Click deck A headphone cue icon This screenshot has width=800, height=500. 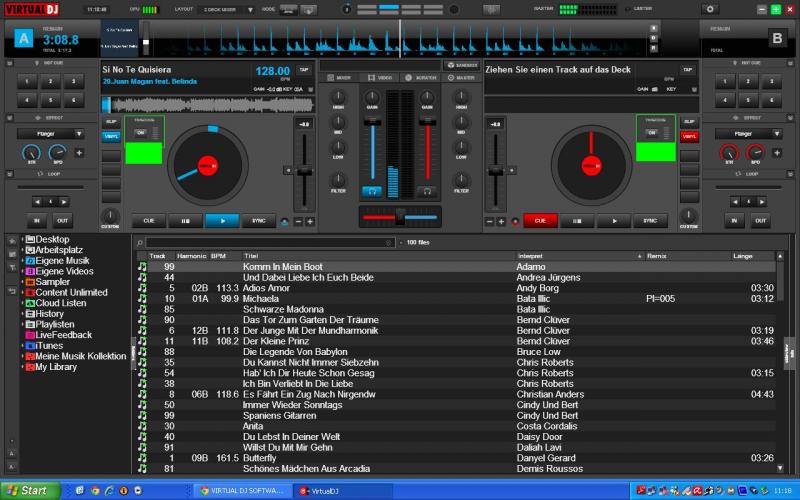[x=372, y=190]
